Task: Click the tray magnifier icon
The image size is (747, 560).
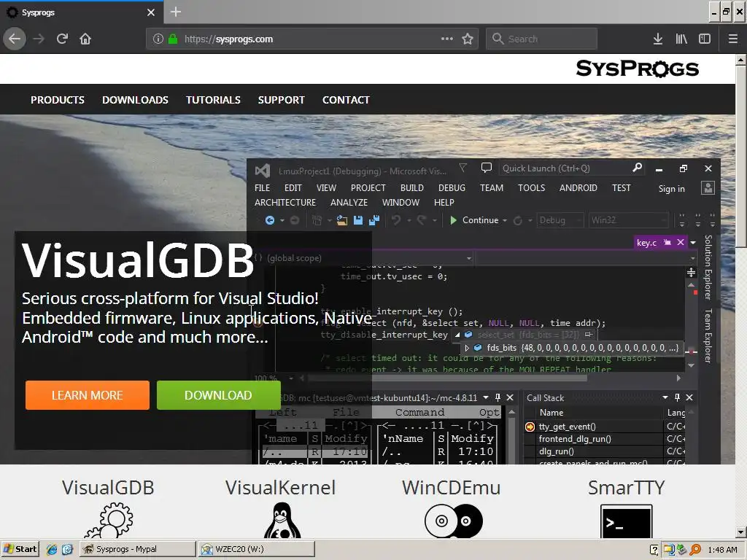Action: [695, 550]
